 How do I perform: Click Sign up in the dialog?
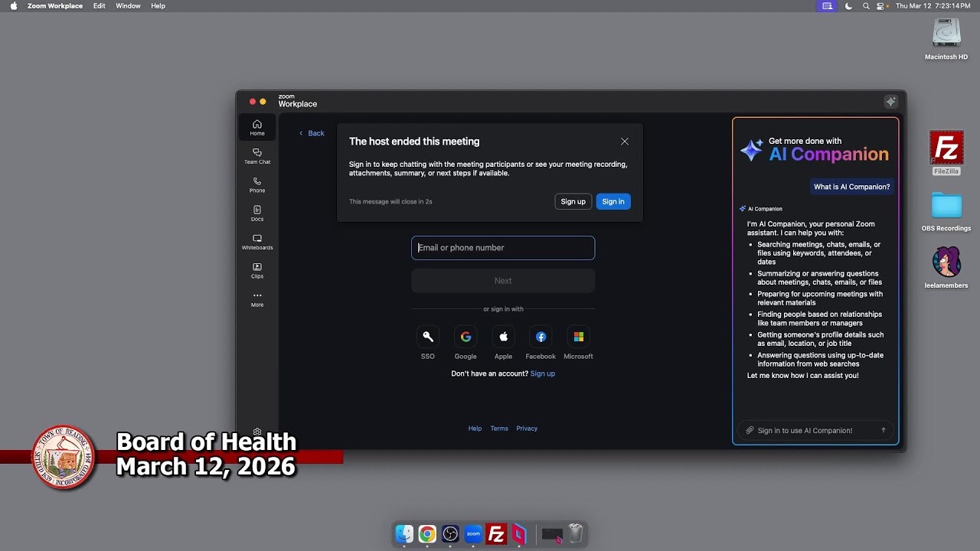click(573, 201)
